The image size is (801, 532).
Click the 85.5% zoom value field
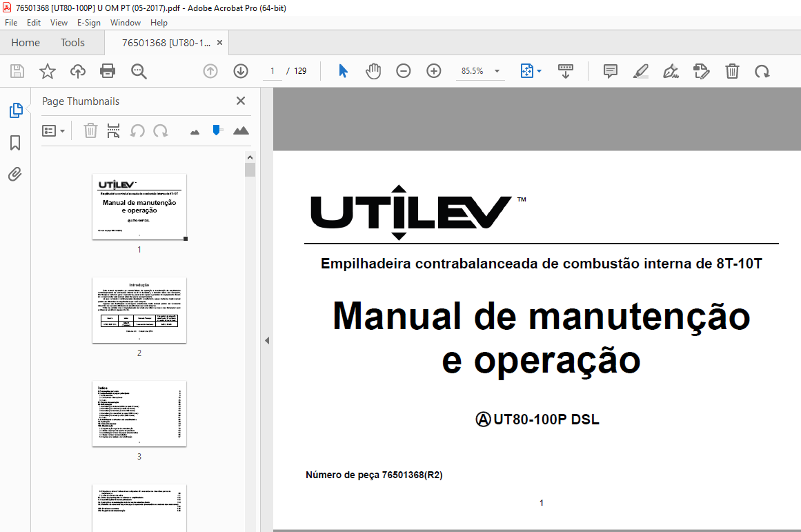click(473, 71)
